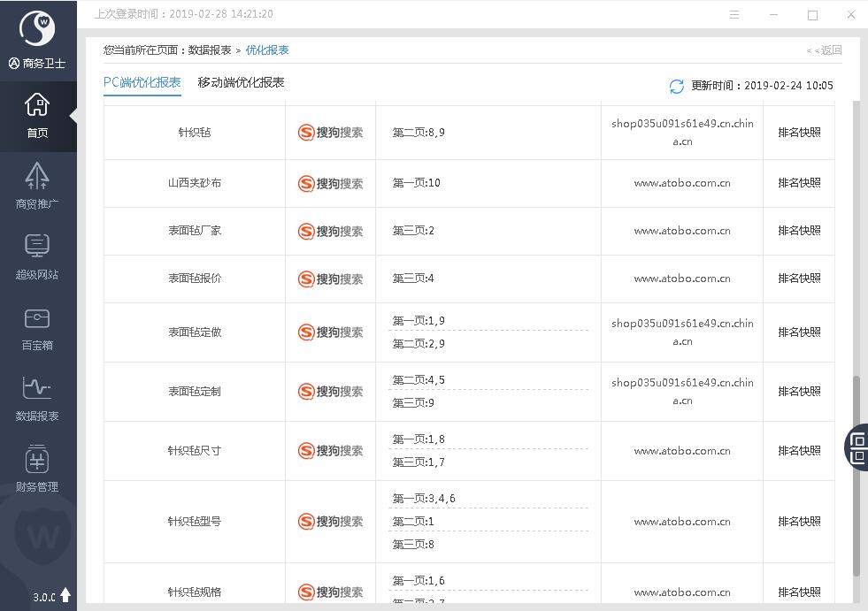Open 排名快照 for 表面毡厂家
Viewport: 868px width, 611px height.
click(x=799, y=231)
